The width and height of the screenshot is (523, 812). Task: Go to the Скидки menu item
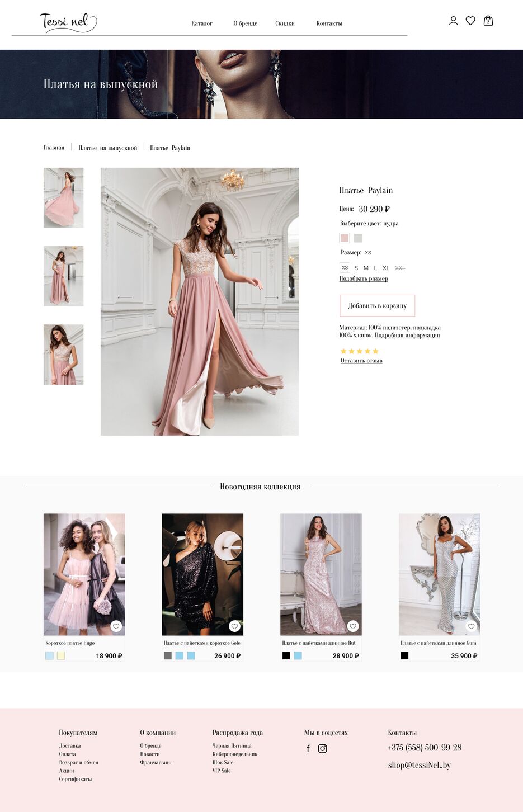[x=285, y=23]
